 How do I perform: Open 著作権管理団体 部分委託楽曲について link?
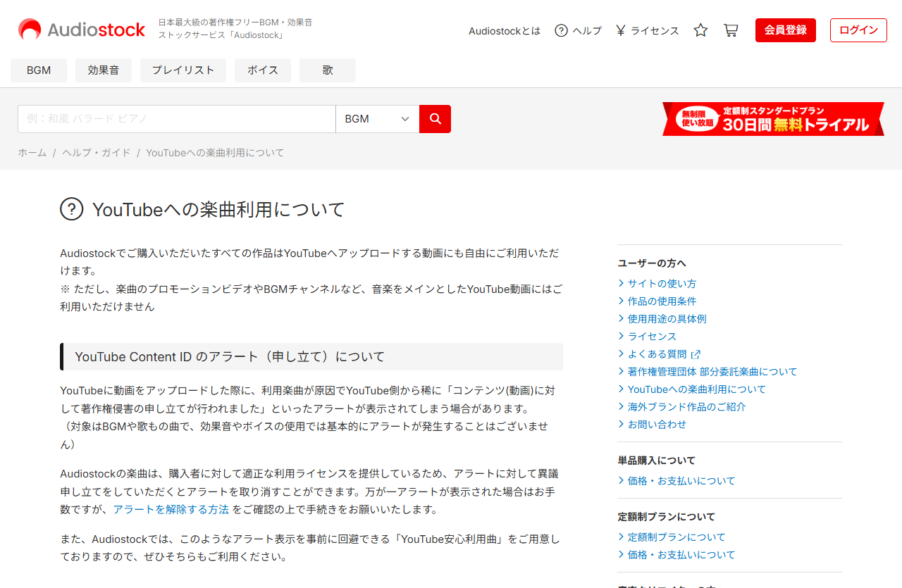coord(712,371)
